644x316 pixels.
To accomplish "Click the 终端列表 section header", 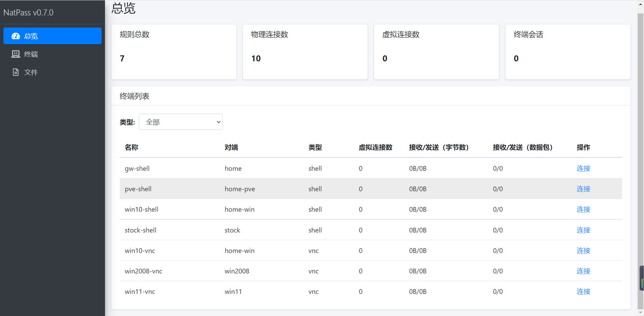I will point(134,96).
